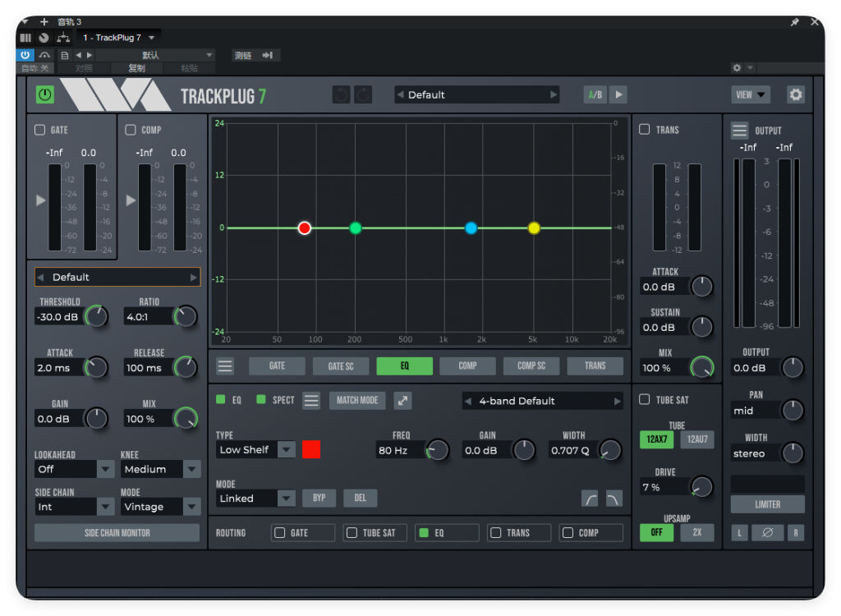Viewport: 841px width, 616px height.
Task: Select the red EQ node on graph
Action: 305,228
